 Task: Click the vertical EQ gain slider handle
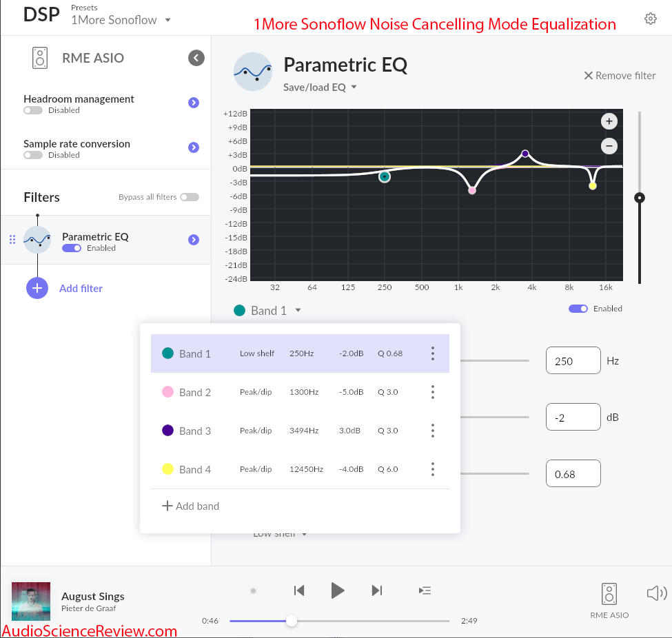(640, 198)
